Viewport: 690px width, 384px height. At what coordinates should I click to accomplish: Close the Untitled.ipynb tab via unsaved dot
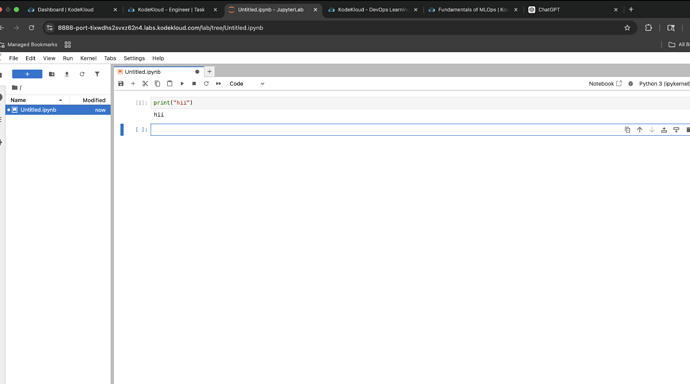(x=197, y=72)
